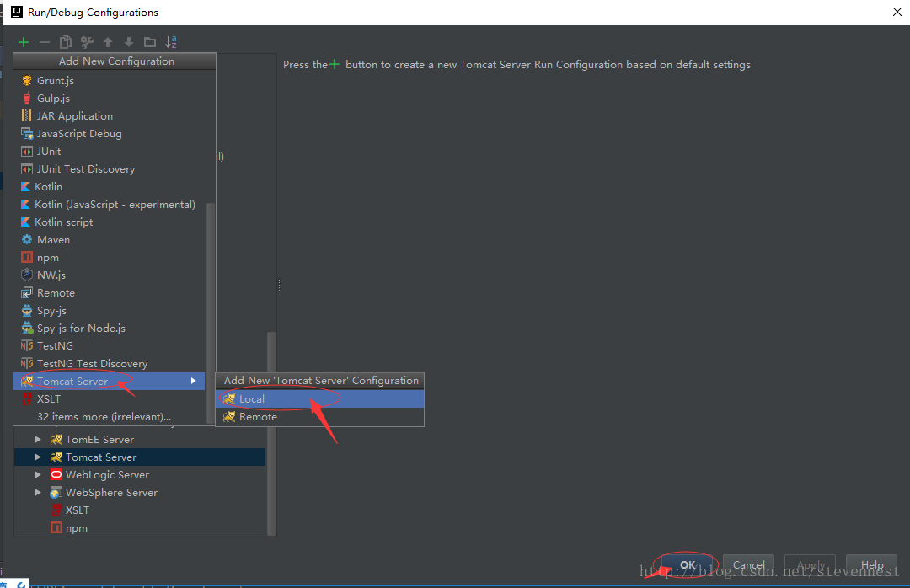Screen dimensions: 910x588
Task: Click the Spy-js icon
Action: (x=27, y=311)
